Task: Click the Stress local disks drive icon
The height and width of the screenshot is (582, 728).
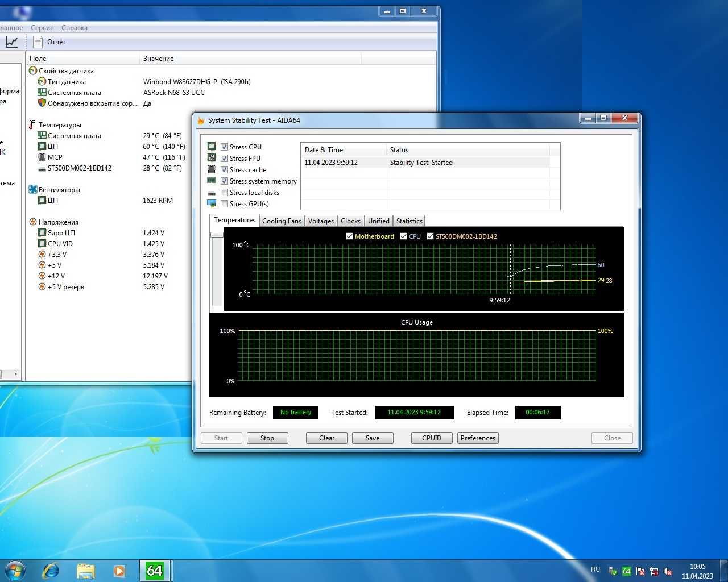Action: 212,193
